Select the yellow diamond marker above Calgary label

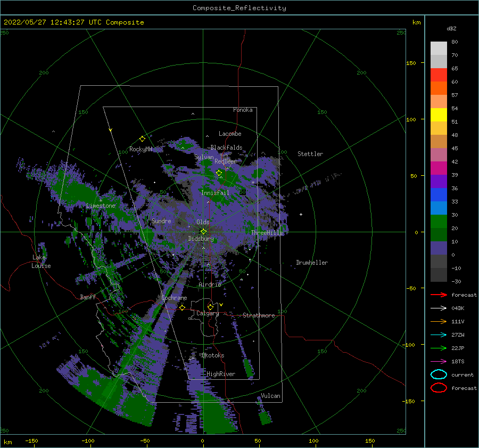[x=210, y=307]
